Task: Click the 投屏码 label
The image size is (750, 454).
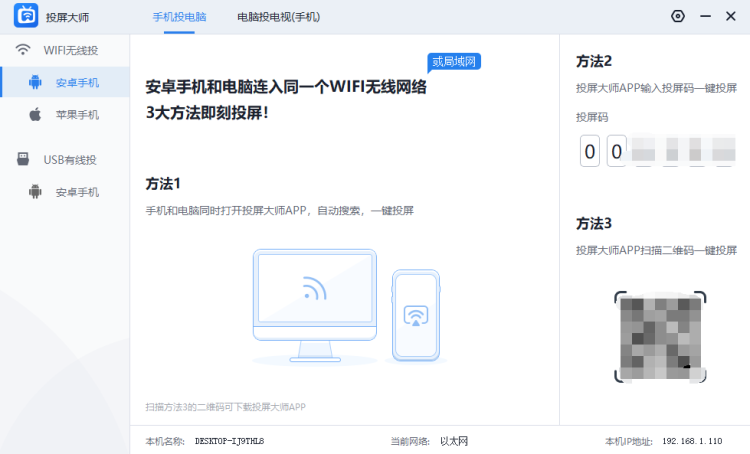Action: (x=592, y=117)
